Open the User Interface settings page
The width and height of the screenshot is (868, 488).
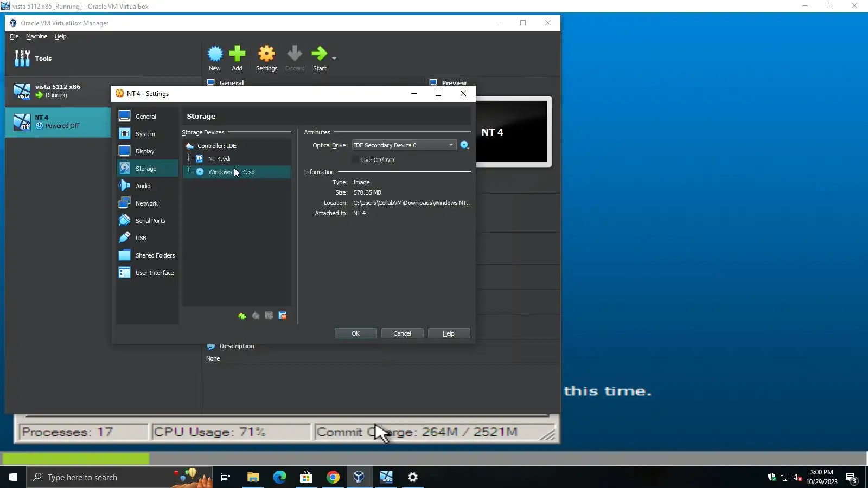[x=148, y=273]
